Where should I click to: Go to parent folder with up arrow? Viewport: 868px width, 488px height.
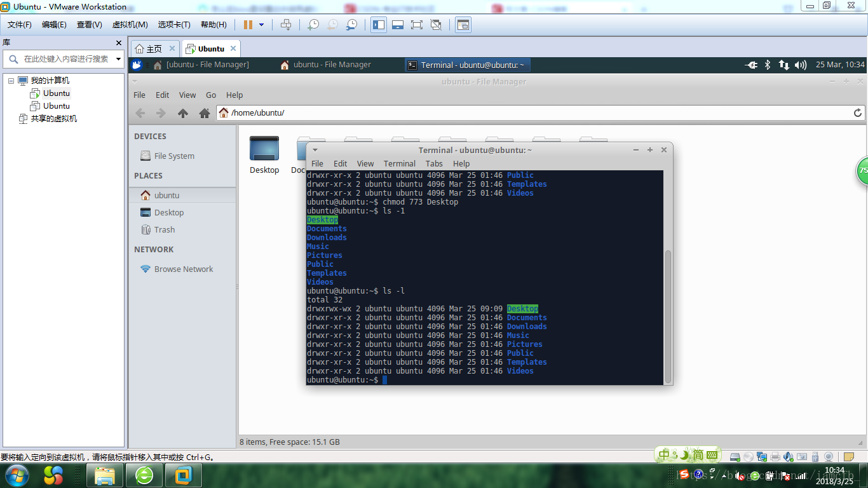[183, 113]
